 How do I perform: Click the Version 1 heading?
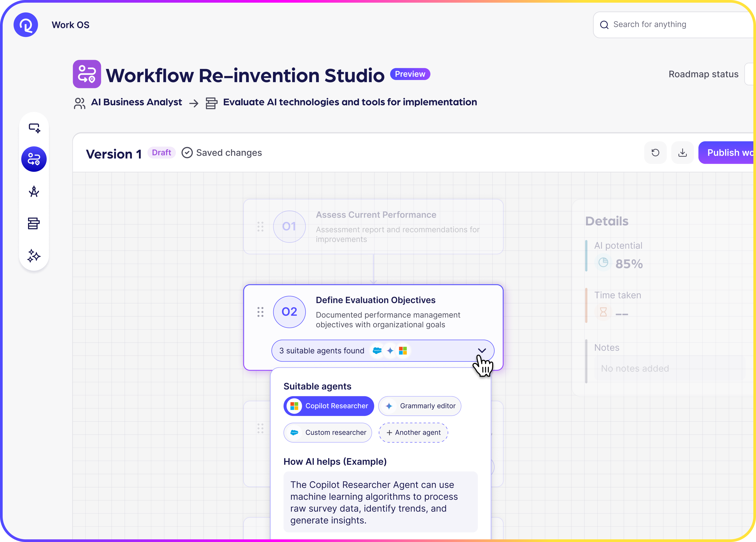click(114, 154)
